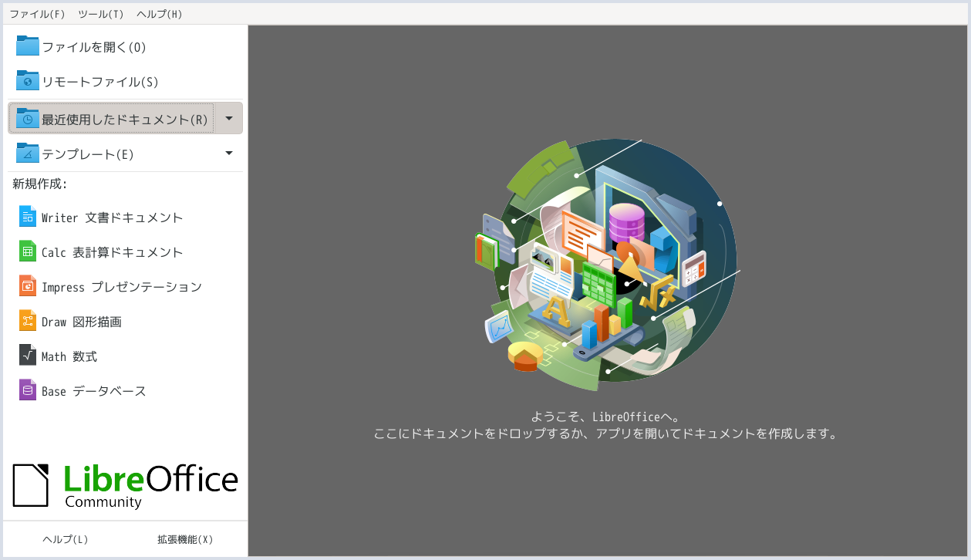Click the ファイルを開く folder icon
This screenshot has width=971, height=560.
(28, 46)
